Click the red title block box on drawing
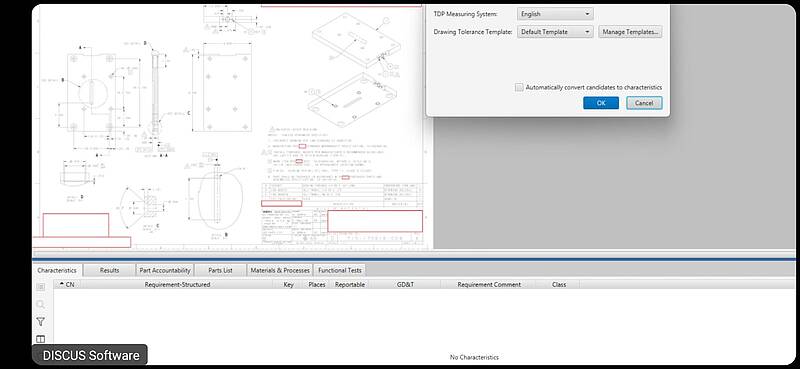The width and height of the screenshot is (800, 369). [x=375, y=221]
